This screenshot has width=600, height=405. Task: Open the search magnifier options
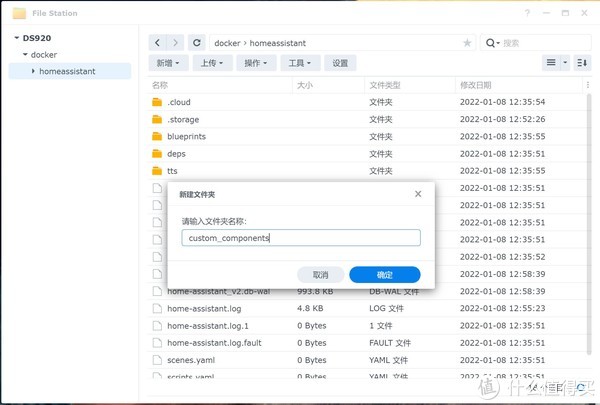pyautogui.click(x=492, y=43)
